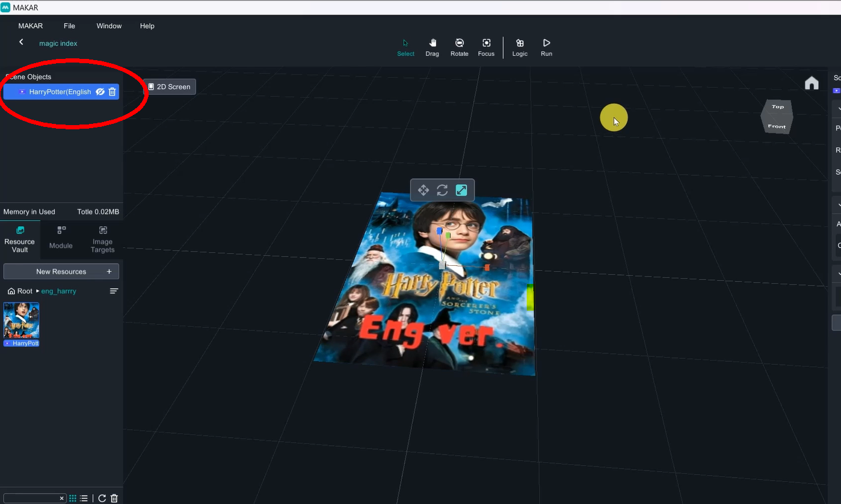Hide the HarryPotter scene object

pos(100,91)
